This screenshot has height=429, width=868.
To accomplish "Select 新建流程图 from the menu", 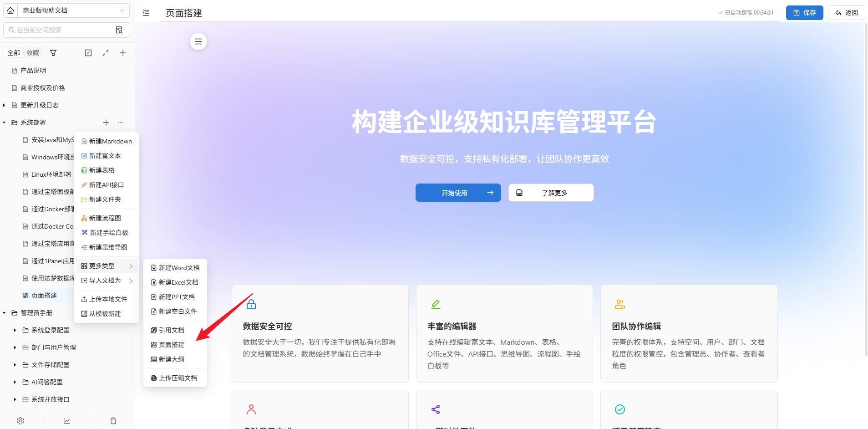I will [107, 218].
